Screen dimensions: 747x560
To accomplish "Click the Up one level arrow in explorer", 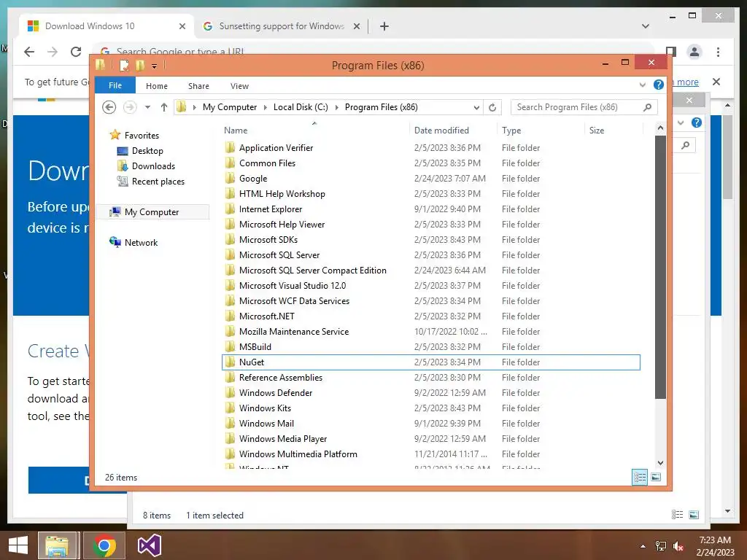I will click(164, 107).
